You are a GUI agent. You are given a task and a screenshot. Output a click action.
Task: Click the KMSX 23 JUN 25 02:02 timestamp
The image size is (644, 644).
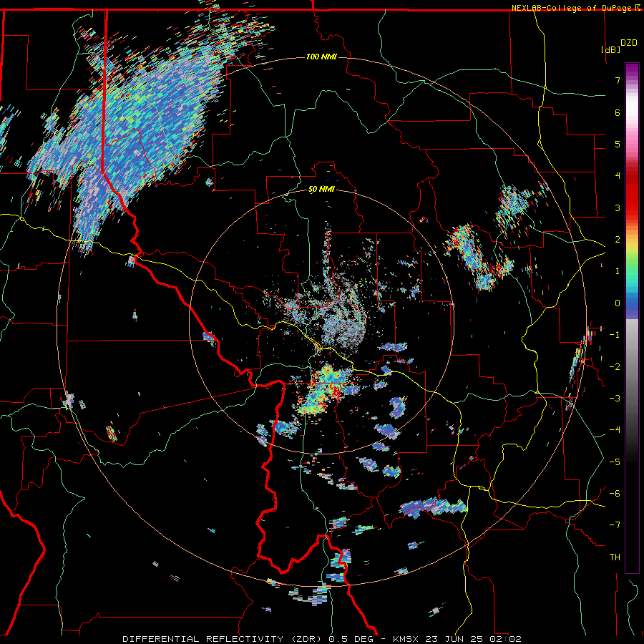coord(457,639)
